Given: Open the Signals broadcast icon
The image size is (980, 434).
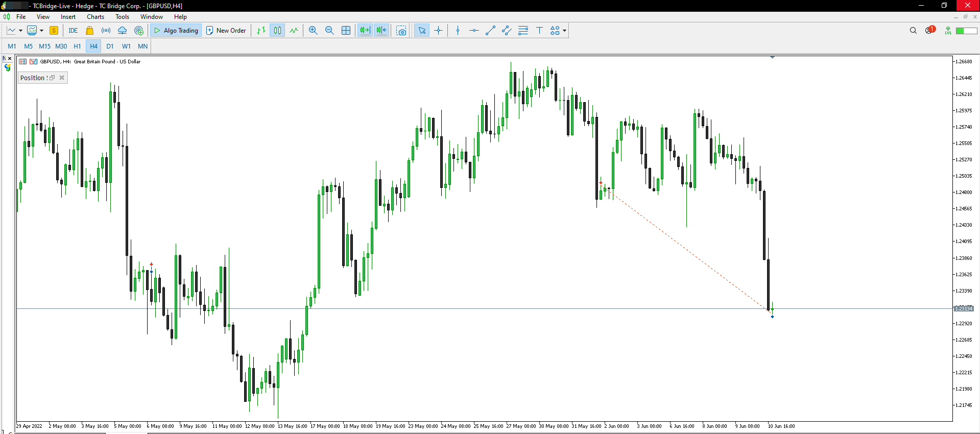Looking at the screenshot, I should (106, 31).
